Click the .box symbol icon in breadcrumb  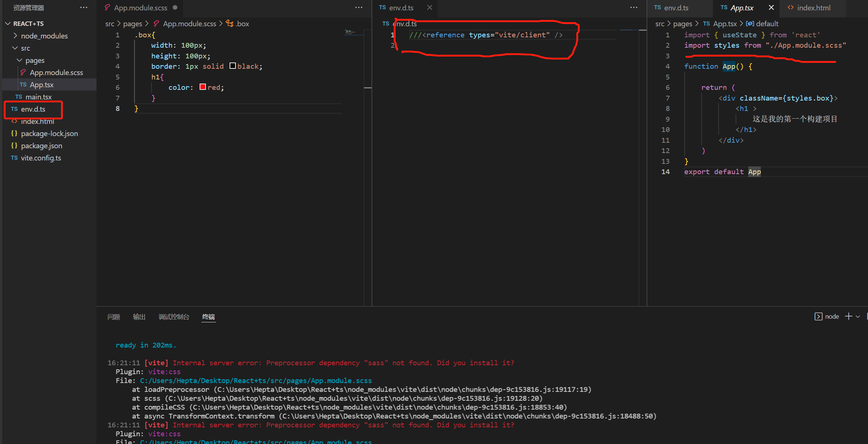tap(230, 23)
